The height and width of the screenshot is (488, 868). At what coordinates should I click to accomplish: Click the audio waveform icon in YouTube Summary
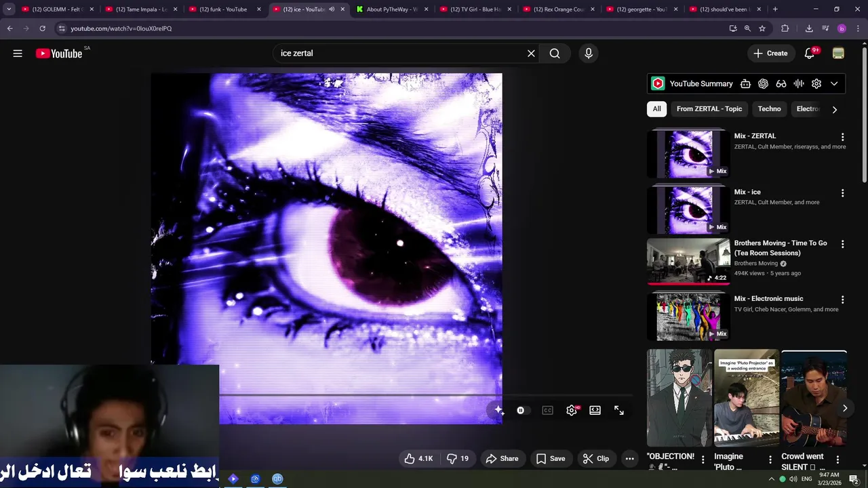(x=799, y=84)
